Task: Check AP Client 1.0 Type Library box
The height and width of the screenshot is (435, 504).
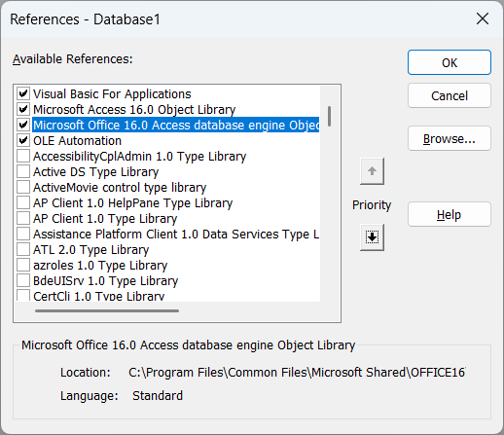Action: point(23,218)
